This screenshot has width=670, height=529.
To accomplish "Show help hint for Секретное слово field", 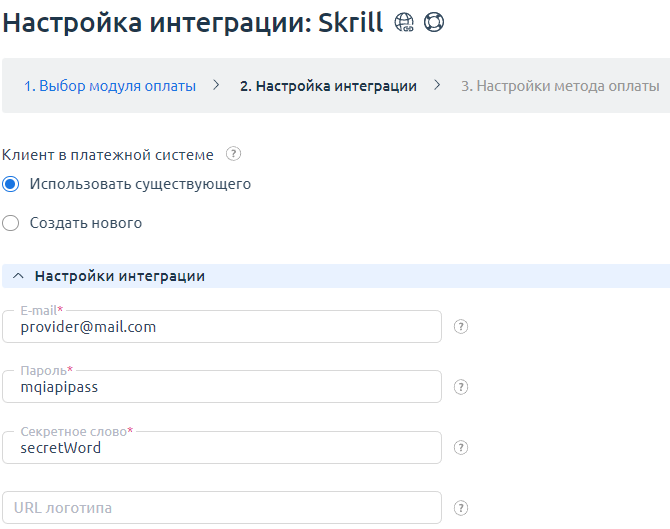I will [461, 448].
